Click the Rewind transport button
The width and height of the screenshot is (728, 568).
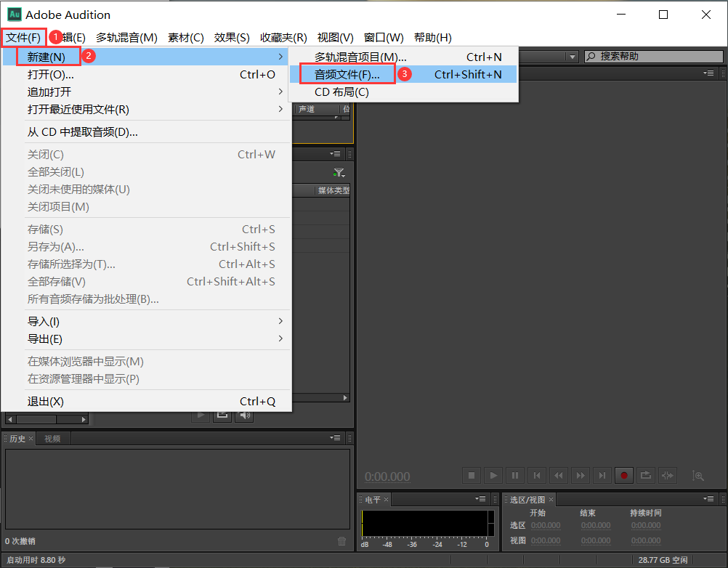pos(559,475)
